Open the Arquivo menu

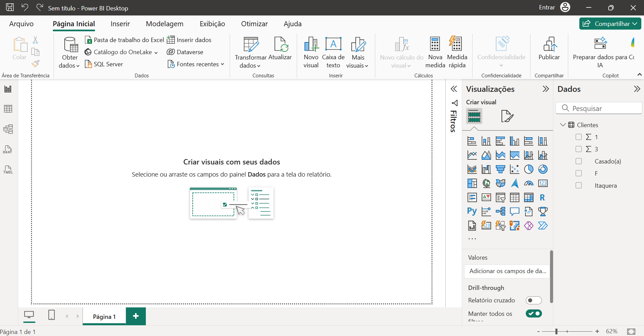(21, 24)
